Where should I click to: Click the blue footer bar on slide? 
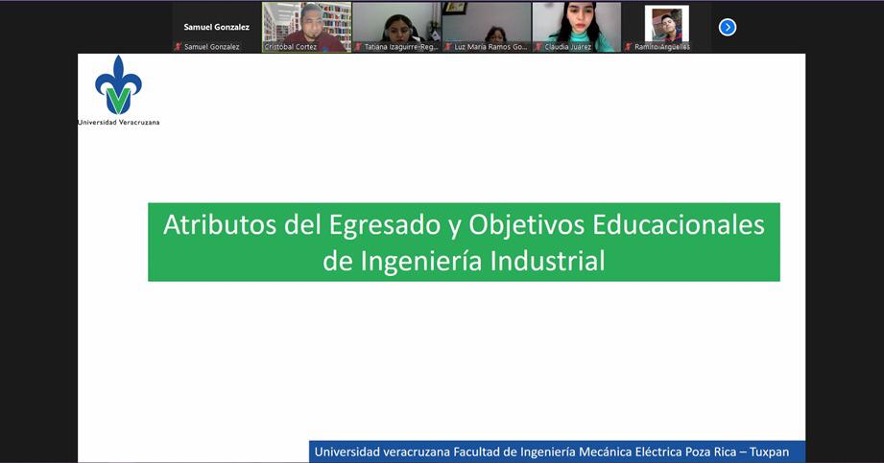[x=556, y=452]
